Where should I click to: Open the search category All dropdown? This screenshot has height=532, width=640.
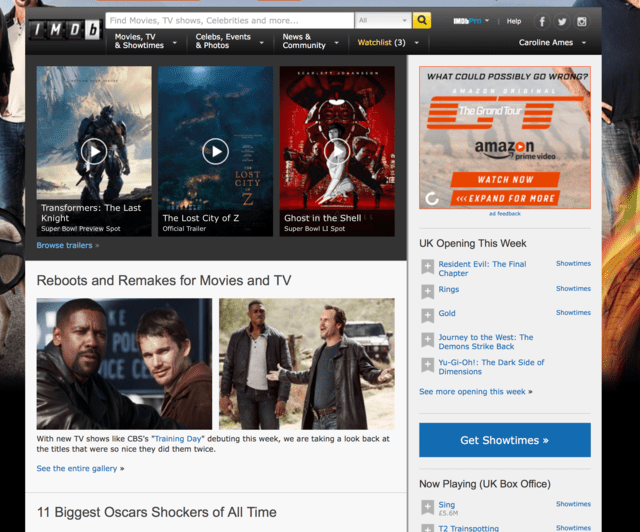pos(383,20)
